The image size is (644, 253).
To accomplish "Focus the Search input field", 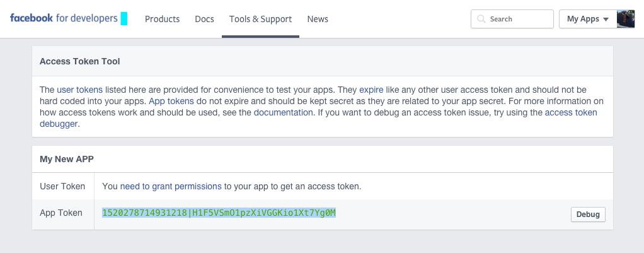I will [x=512, y=19].
